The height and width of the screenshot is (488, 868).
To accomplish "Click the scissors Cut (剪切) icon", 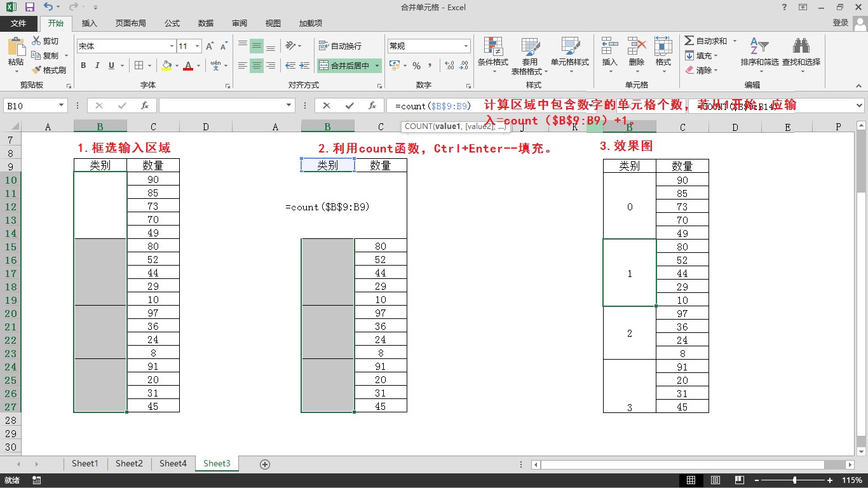I will (36, 41).
